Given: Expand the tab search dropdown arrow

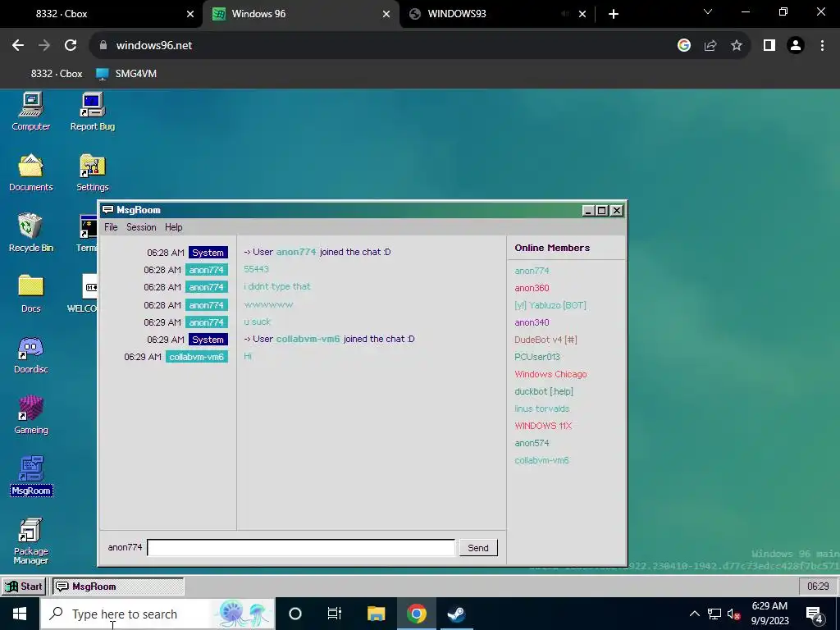Looking at the screenshot, I should pyautogui.click(x=708, y=11).
